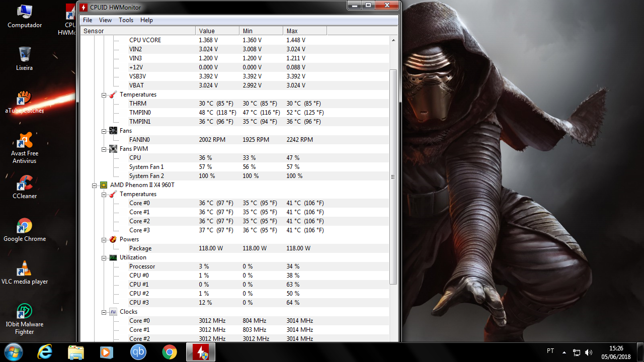The image size is (644, 362).
Task: Click the volume speaker tray icon
Action: (589, 352)
